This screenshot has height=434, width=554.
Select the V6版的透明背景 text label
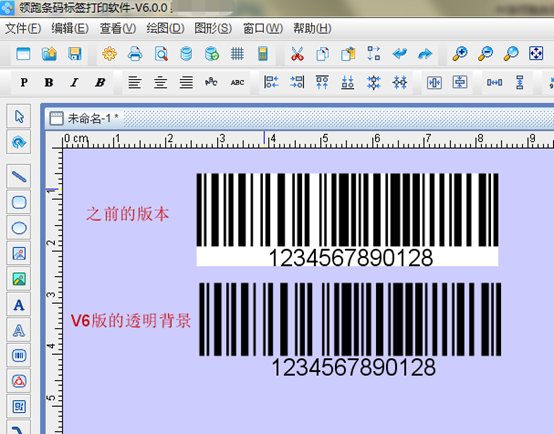(x=131, y=321)
